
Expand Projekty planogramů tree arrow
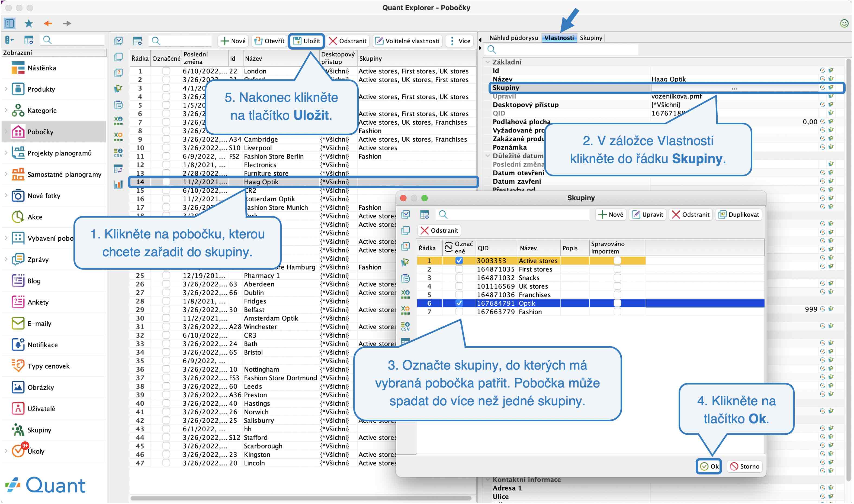[6, 153]
